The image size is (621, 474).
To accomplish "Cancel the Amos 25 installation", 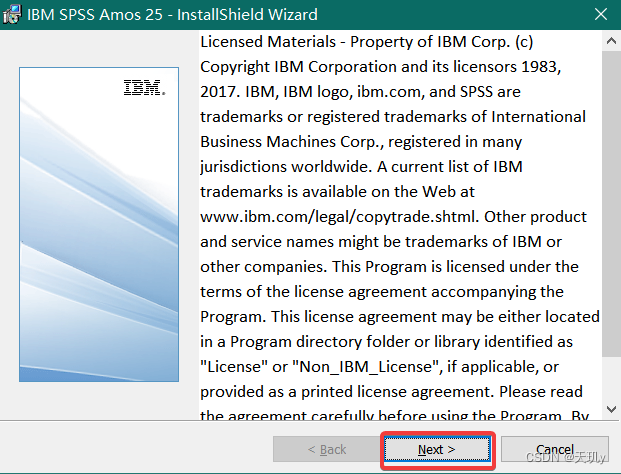I will tap(555, 449).
